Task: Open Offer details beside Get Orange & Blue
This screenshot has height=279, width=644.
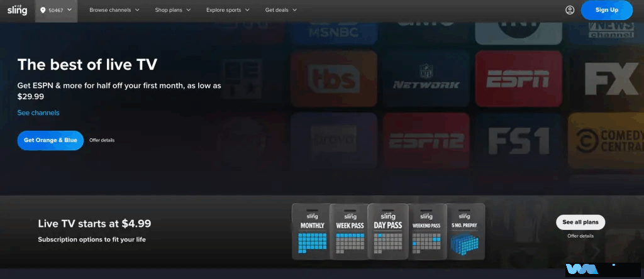Action: (102, 140)
